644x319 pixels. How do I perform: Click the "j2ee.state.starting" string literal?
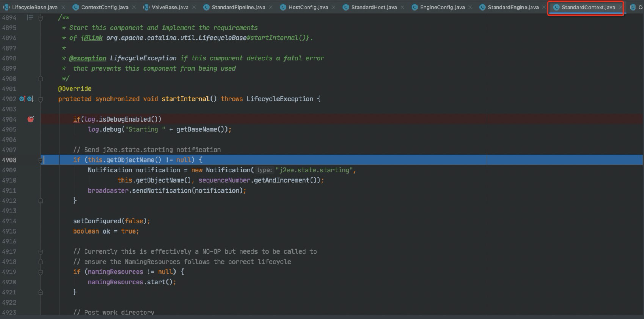(314, 170)
